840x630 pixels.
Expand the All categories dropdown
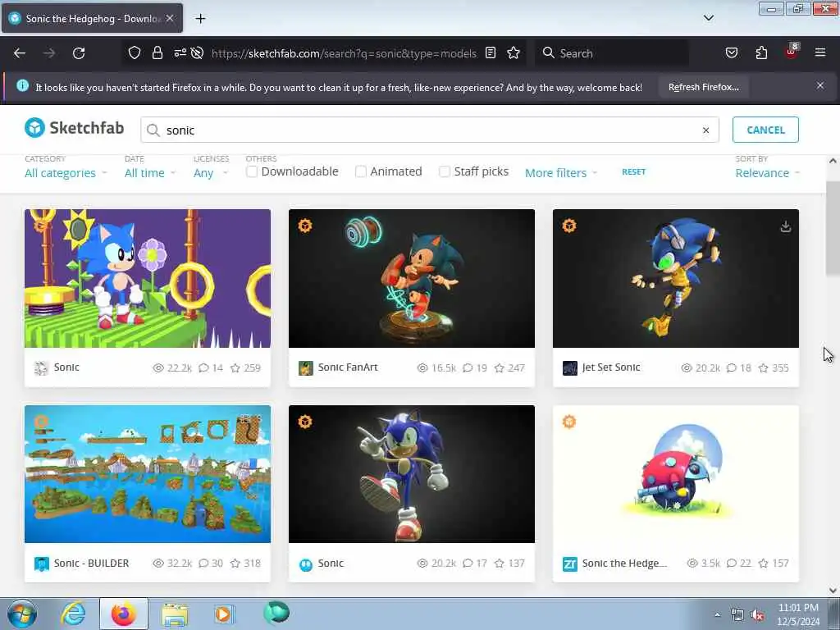point(66,173)
